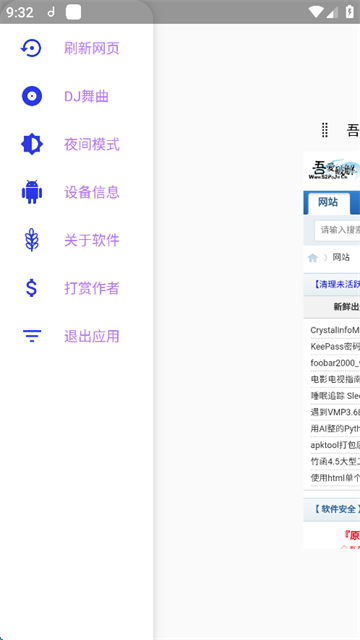This screenshot has width=360, height=640.
Task: Tap the white square notification icon
Action: (x=73, y=12)
